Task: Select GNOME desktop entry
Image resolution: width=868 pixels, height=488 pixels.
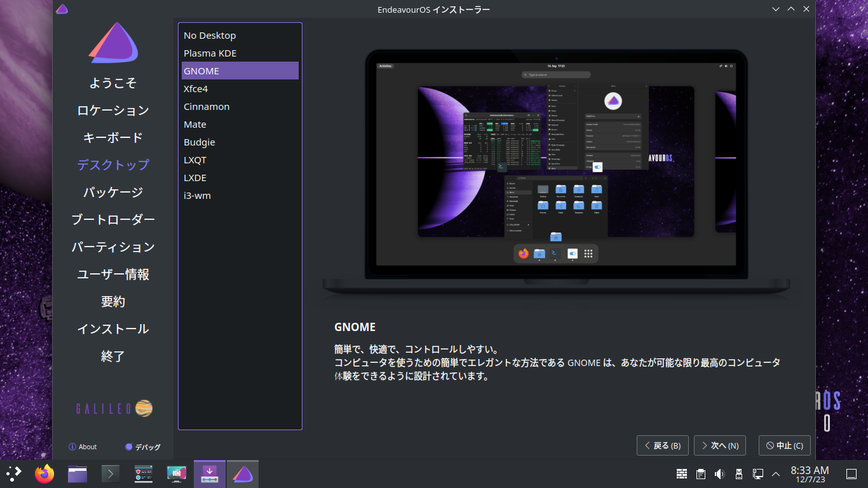Action: tap(240, 71)
